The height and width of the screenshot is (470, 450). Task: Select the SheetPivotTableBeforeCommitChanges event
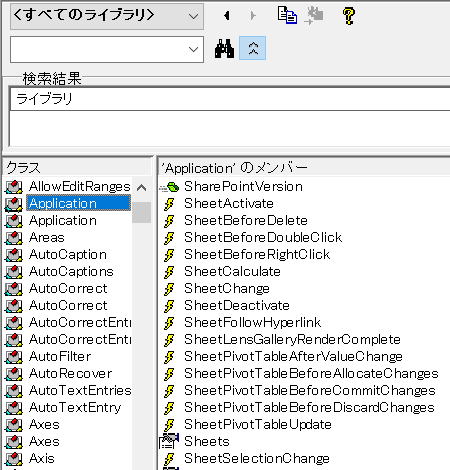click(310, 390)
